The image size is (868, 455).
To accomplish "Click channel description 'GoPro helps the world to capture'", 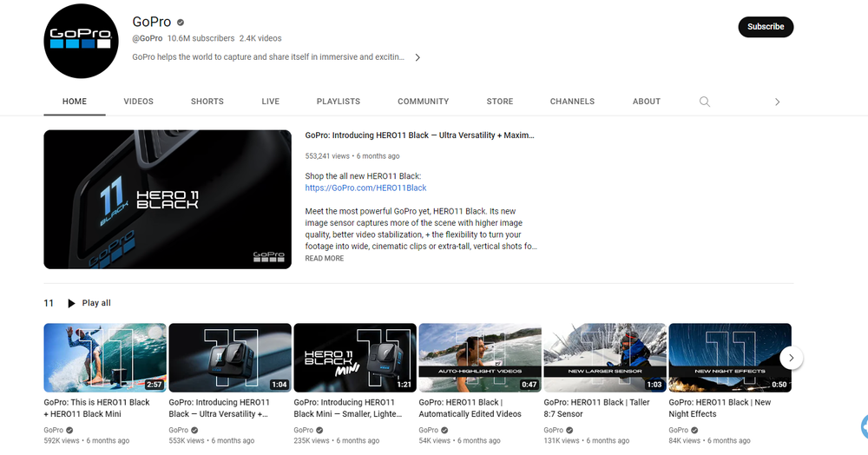I will (x=268, y=57).
